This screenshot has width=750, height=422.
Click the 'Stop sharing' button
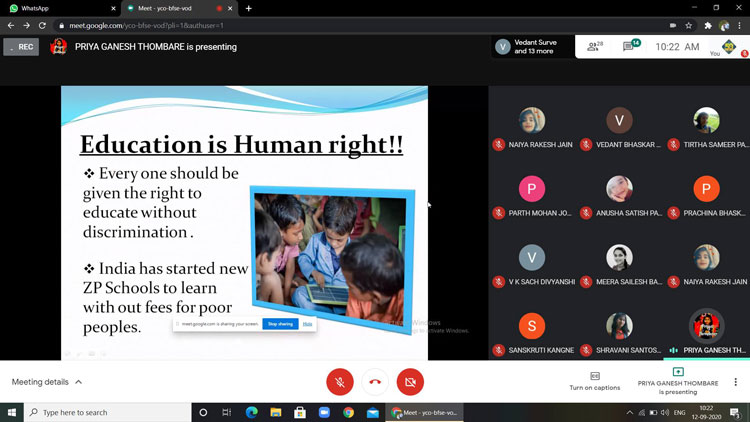click(280, 324)
